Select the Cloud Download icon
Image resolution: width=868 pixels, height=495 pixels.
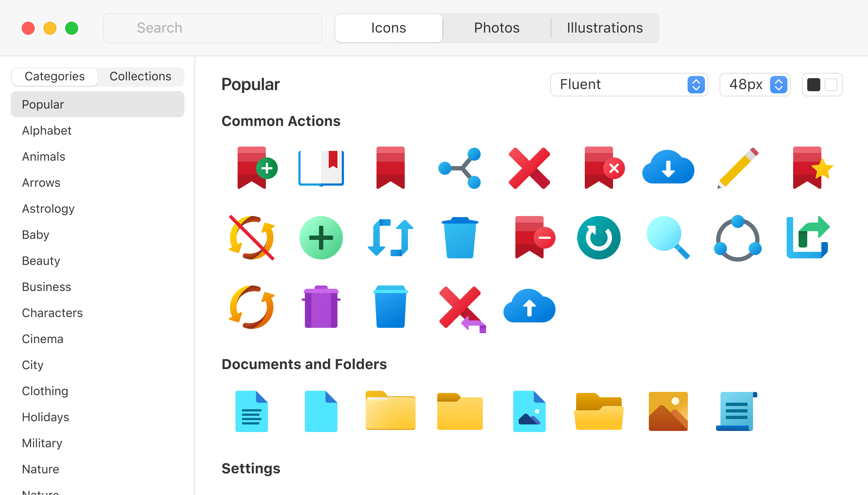[668, 168]
